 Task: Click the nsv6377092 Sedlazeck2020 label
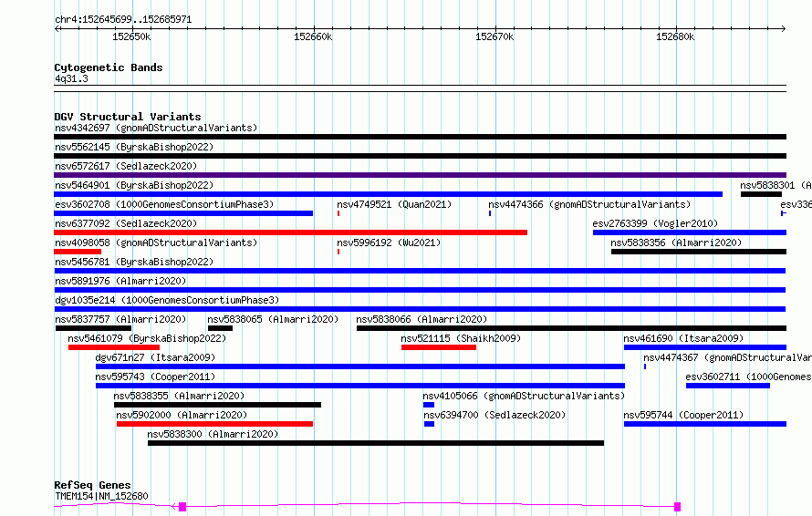pos(126,223)
